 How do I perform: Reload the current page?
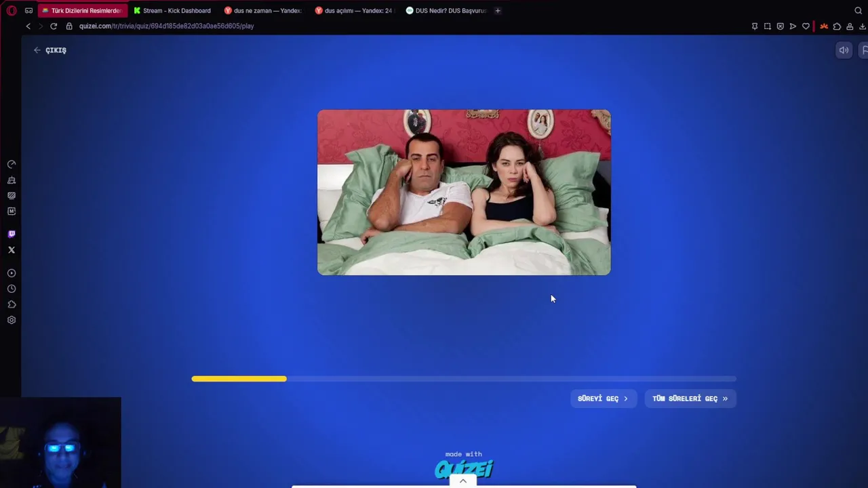(x=54, y=26)
